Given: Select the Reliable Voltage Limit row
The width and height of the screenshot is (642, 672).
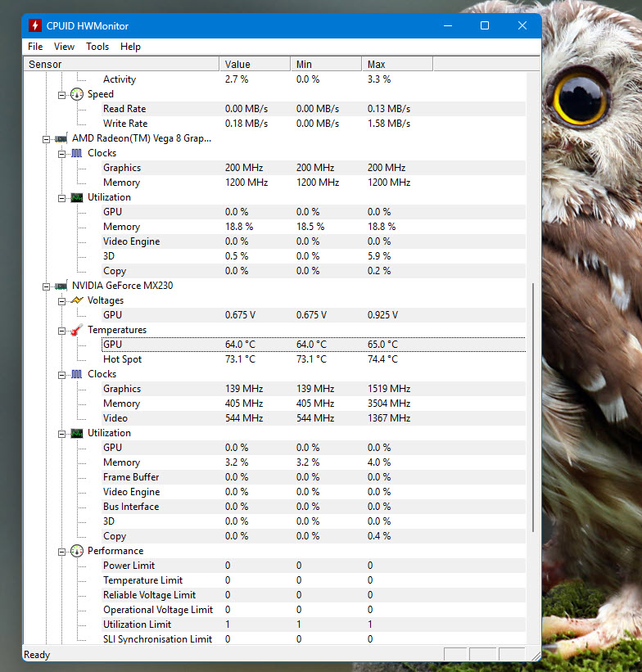Looking at the screenshot, I should (314, 595).
